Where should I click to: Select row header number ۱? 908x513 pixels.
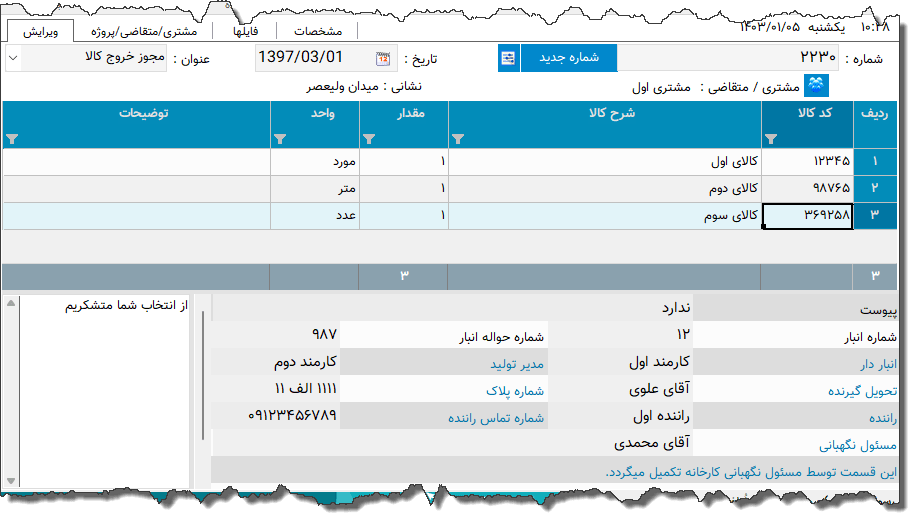(x=875, y=162)
